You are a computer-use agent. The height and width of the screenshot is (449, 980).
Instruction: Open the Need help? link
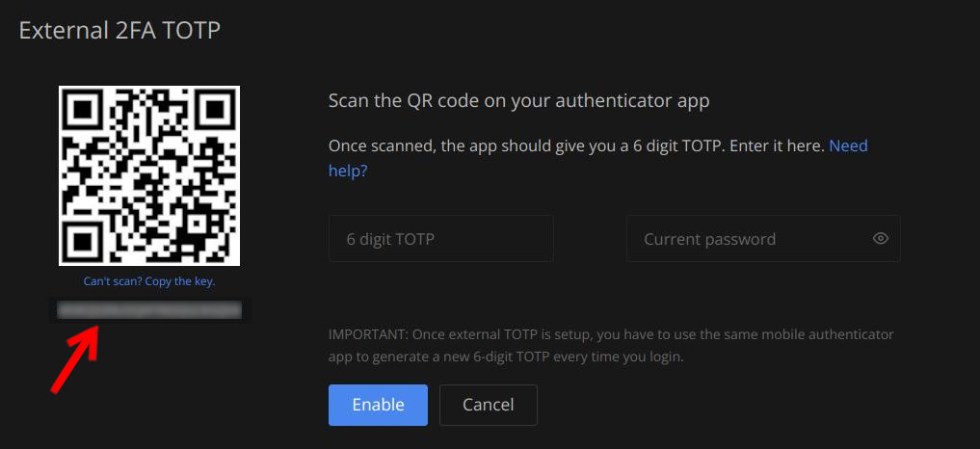pyautogui.click(x=598, y=158)
